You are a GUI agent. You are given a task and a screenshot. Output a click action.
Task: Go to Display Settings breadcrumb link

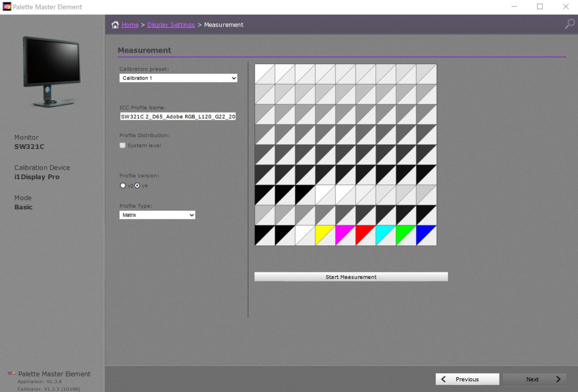pyautogui.click(x=171, y=25)
